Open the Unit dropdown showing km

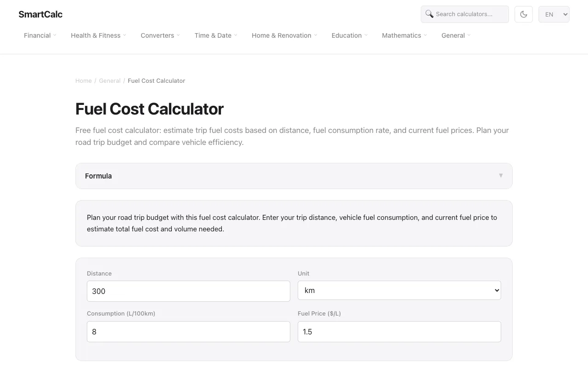399,290
